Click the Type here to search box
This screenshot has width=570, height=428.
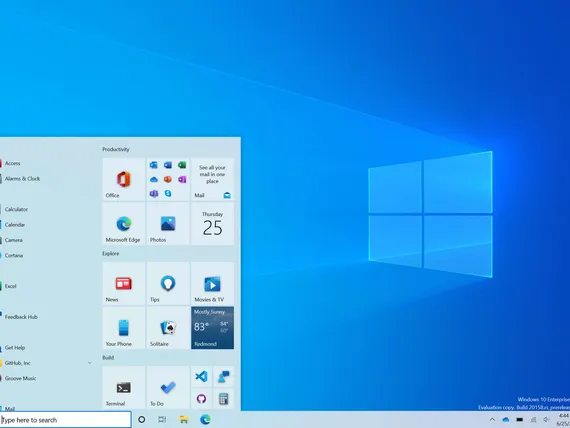(66, 420)
